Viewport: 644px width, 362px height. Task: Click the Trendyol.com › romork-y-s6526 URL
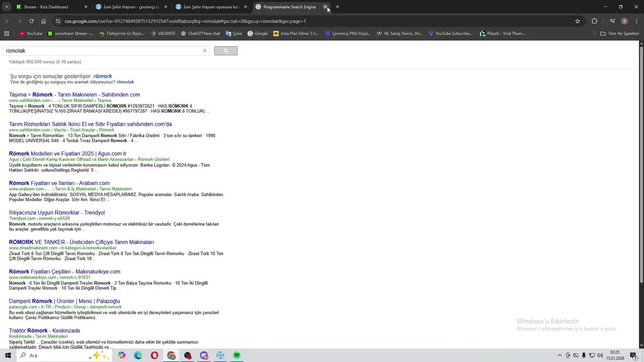[39, 219]
